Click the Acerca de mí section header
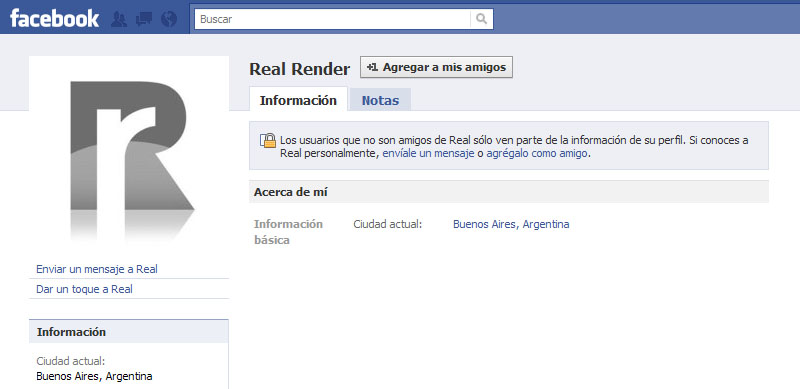 pyautogui.click(x=509, y=192)
